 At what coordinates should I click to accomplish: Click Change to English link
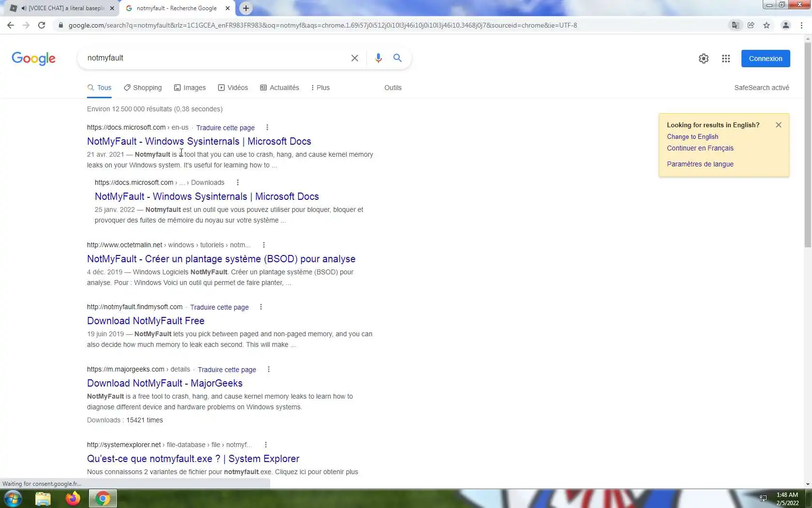point(693,137)
